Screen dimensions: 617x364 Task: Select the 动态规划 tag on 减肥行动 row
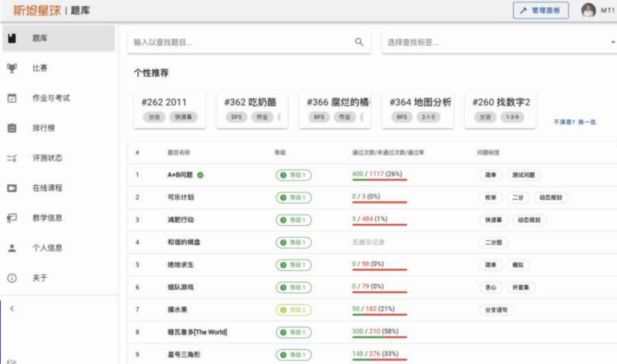coord(529,220)
